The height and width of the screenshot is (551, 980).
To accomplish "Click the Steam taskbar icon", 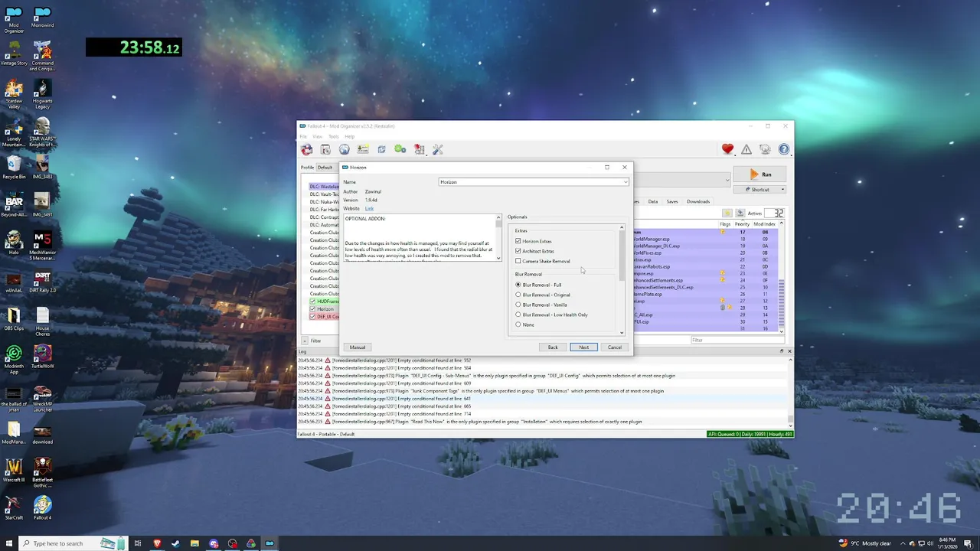I will (x=175, y=543).
